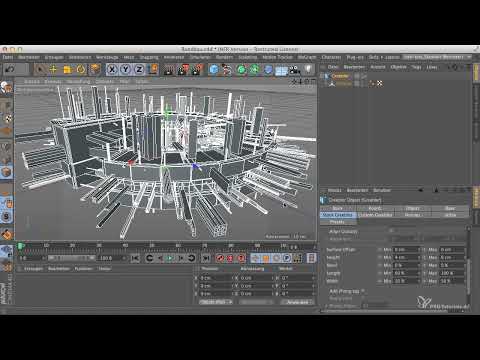
Task: Click the Apply button in coordinates manager
Action: 297,302
